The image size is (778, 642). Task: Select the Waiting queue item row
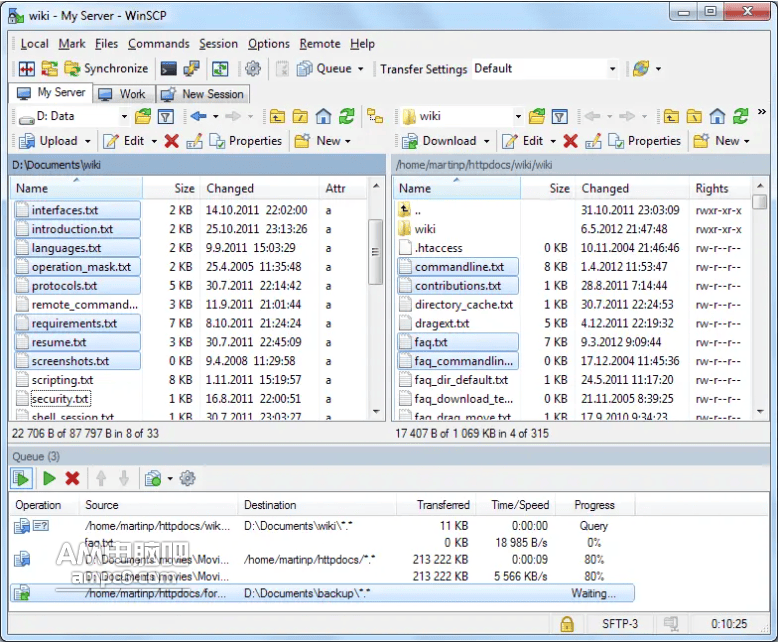click(322, 593)
